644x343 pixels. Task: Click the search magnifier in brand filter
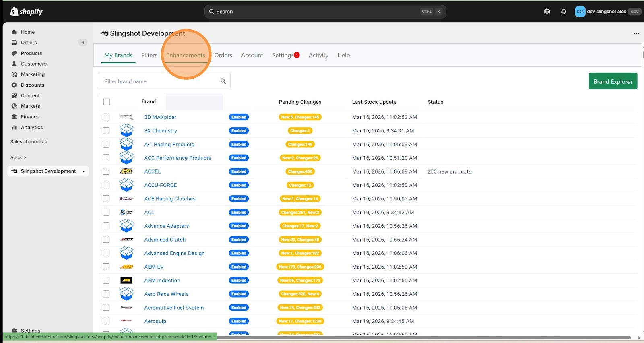tap(223, 81)
